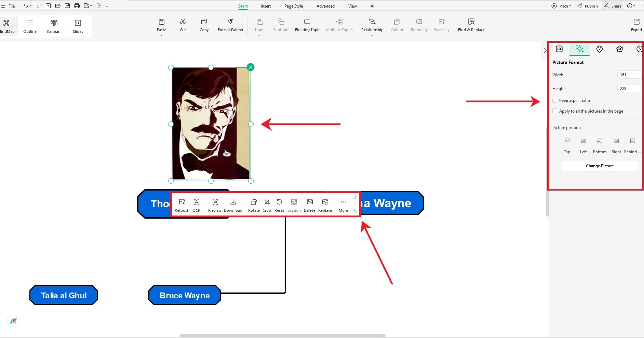Open the Advanced ribbon tab
644x338 pixels.
[x=325, y=6]
